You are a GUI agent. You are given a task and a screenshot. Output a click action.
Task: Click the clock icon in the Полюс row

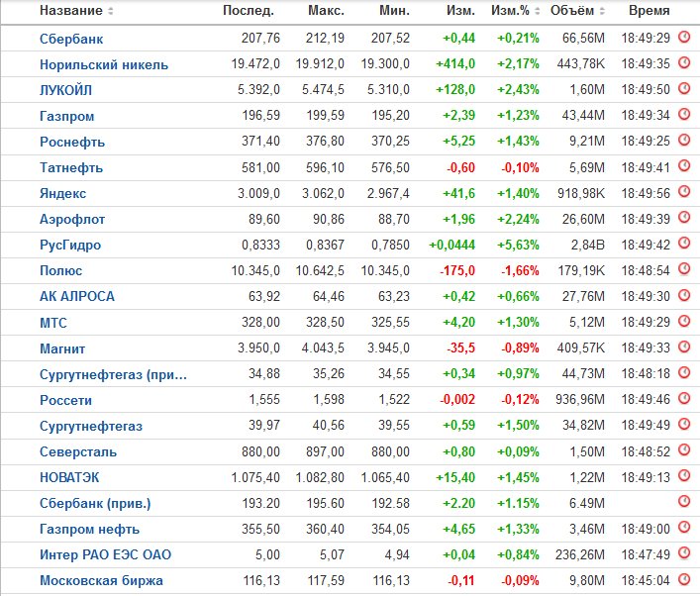tap(684, 269)
